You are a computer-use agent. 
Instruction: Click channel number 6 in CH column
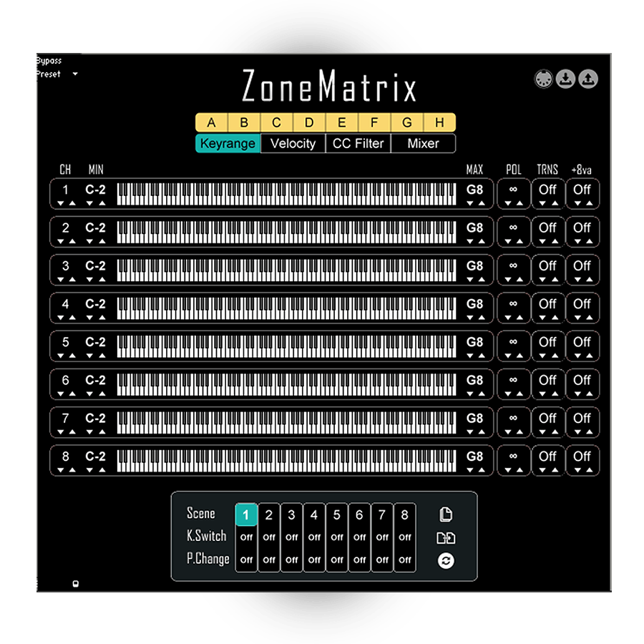(65, 381)
